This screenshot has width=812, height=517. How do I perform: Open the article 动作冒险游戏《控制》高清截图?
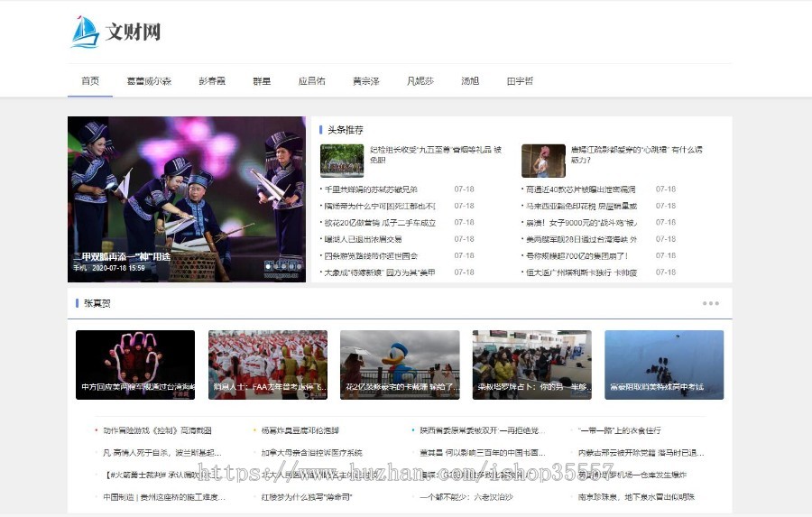pyautogui.click(x=157, y=430)
